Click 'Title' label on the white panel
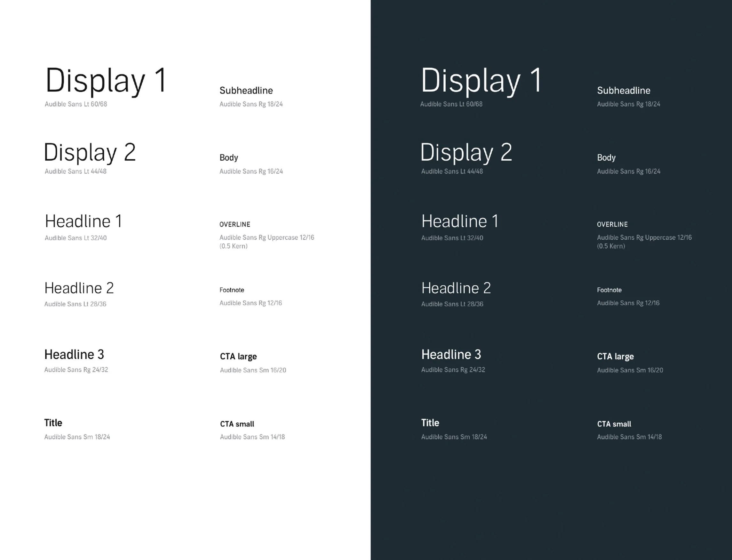This screenshot has height=560, width=732. pos(53,423)
